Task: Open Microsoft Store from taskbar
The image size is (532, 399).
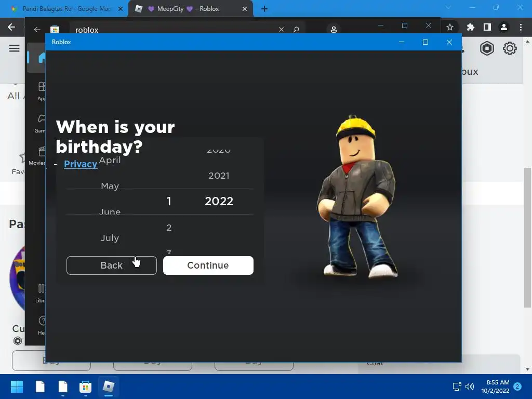Action: point(86,387)
